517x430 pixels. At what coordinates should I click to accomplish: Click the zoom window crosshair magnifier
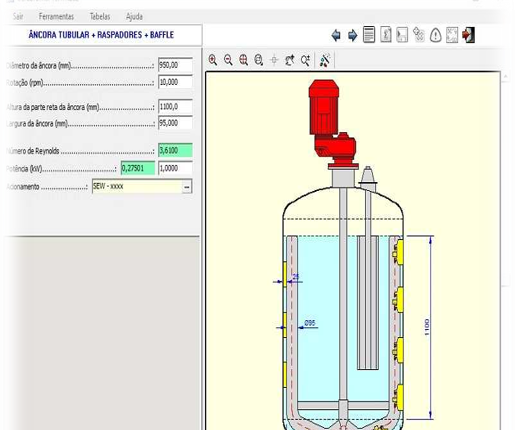click(x=244, y=60)
